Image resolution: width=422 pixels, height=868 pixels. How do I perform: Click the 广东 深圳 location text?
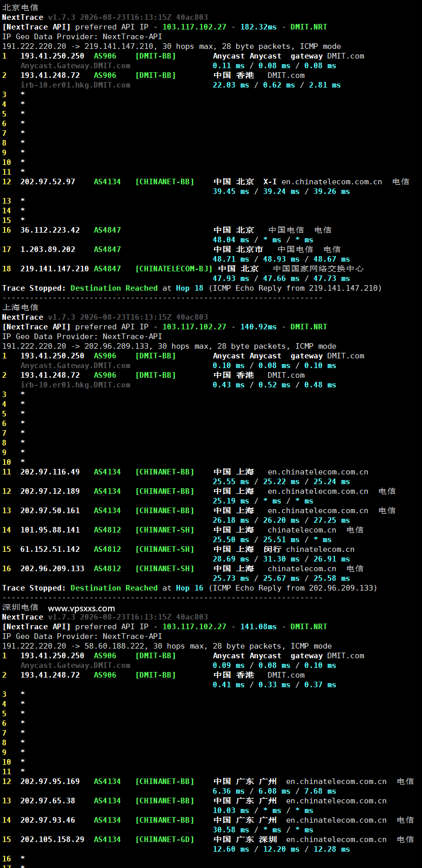point(257,839)
